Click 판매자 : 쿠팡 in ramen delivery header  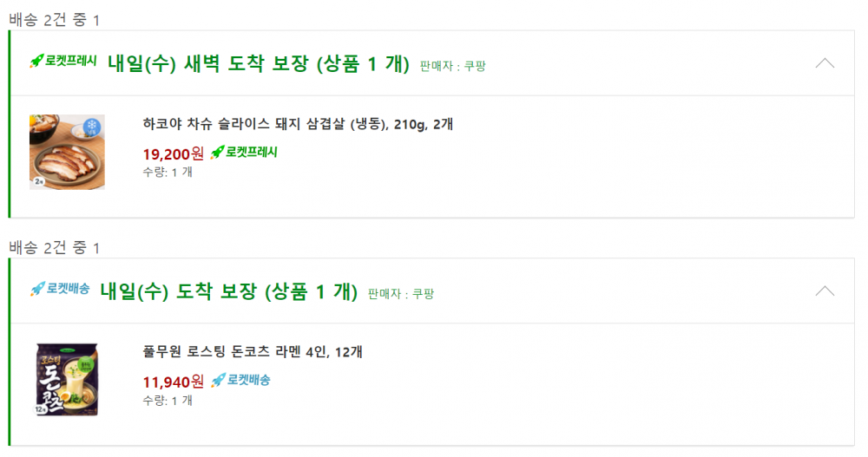pos(401,293)
